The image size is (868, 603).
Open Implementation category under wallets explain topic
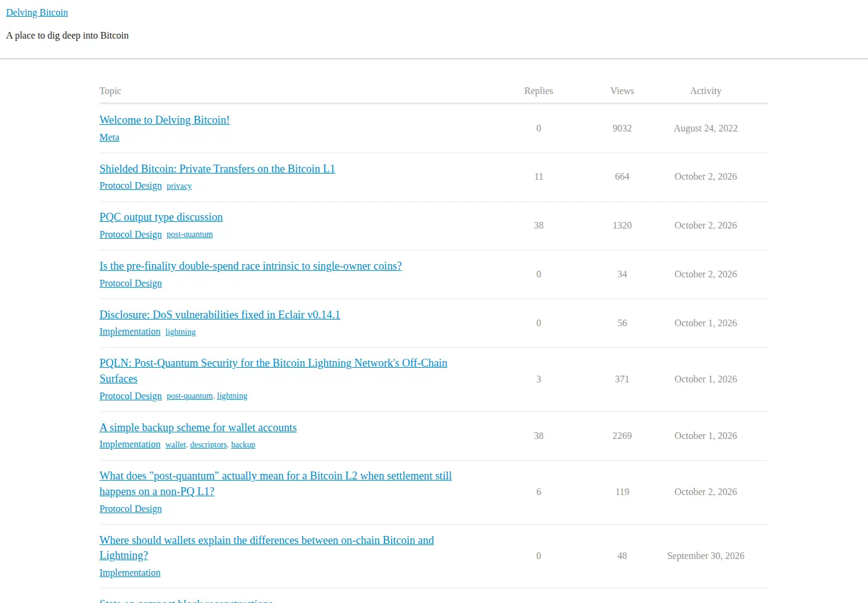[130, 573]
